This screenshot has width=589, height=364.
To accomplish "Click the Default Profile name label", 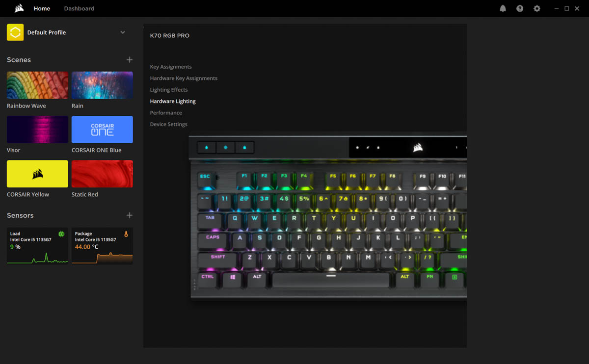I will click(x=47, y=32).
